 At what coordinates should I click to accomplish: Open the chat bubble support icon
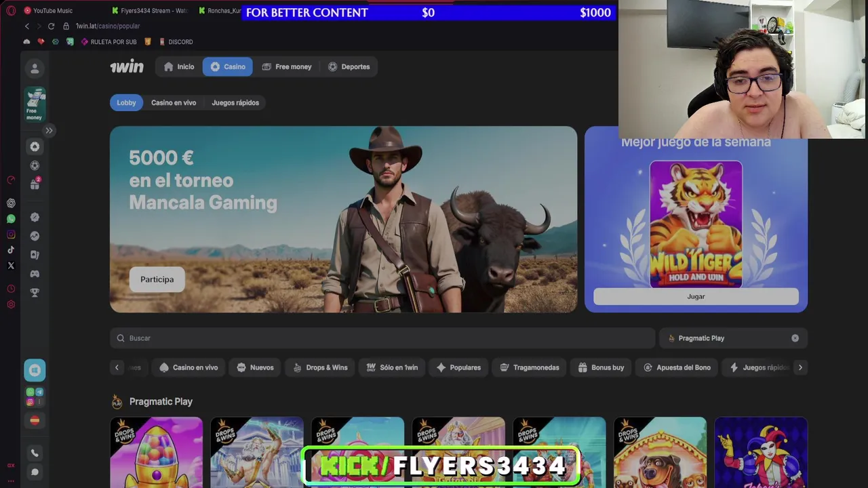coord(35,472)
